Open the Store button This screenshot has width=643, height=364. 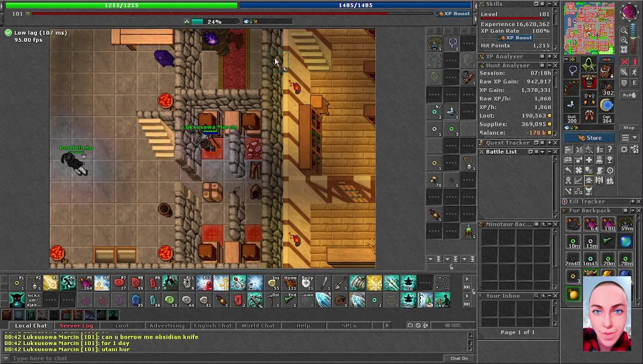point(590,138)
